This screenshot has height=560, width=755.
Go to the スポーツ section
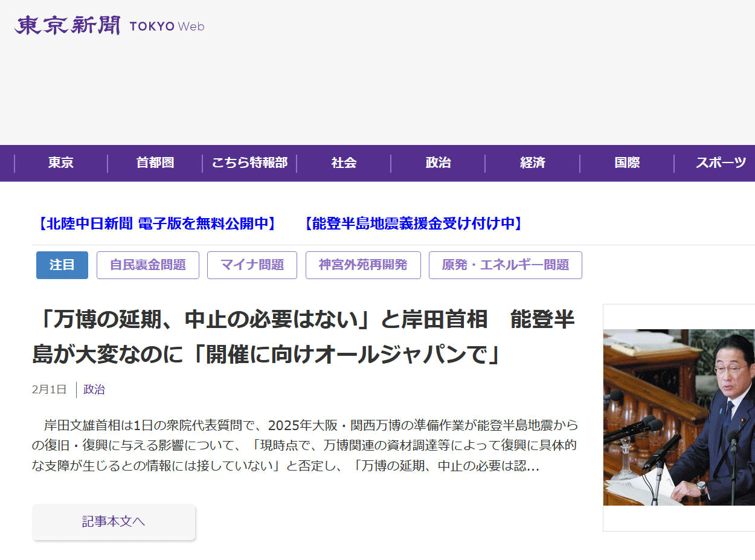click(720, 163)
